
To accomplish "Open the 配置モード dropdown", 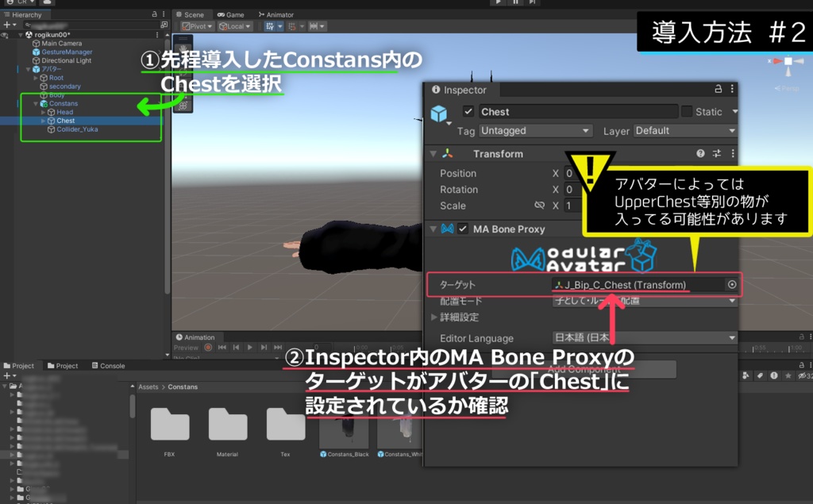I will (x=645, y=301).
